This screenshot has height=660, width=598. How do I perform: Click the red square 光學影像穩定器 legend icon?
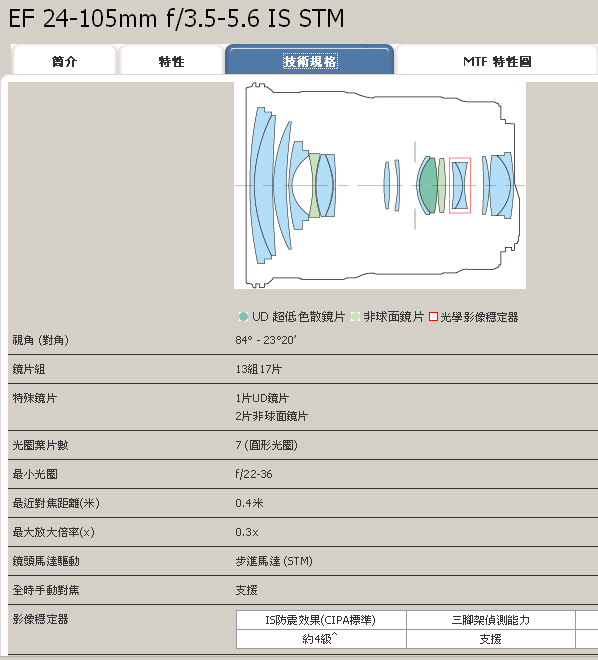tap(433, 317)
